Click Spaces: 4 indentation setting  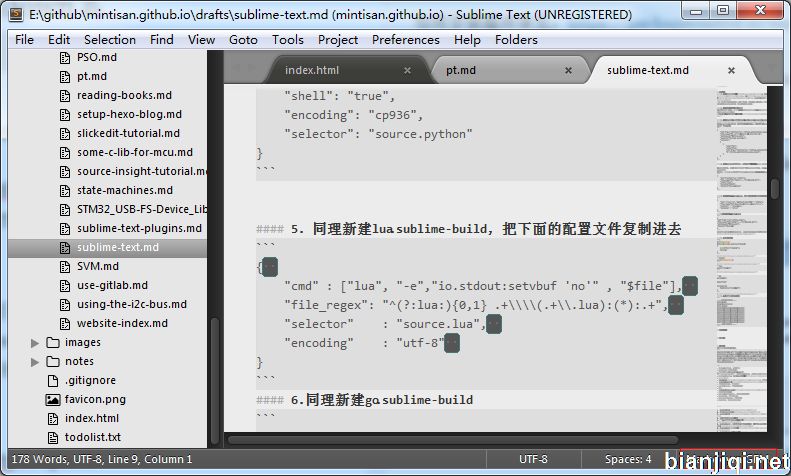pos(628,459)
